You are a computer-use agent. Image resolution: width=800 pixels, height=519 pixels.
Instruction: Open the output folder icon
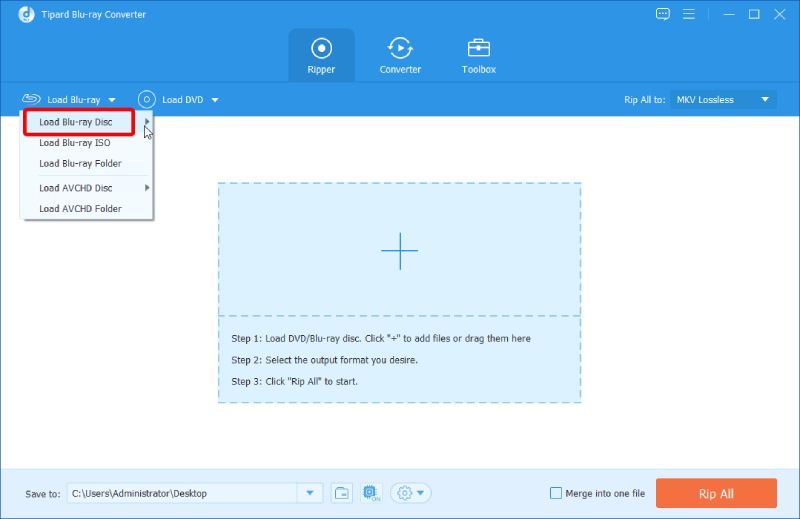pyautogui.click(x=341, y=493)
